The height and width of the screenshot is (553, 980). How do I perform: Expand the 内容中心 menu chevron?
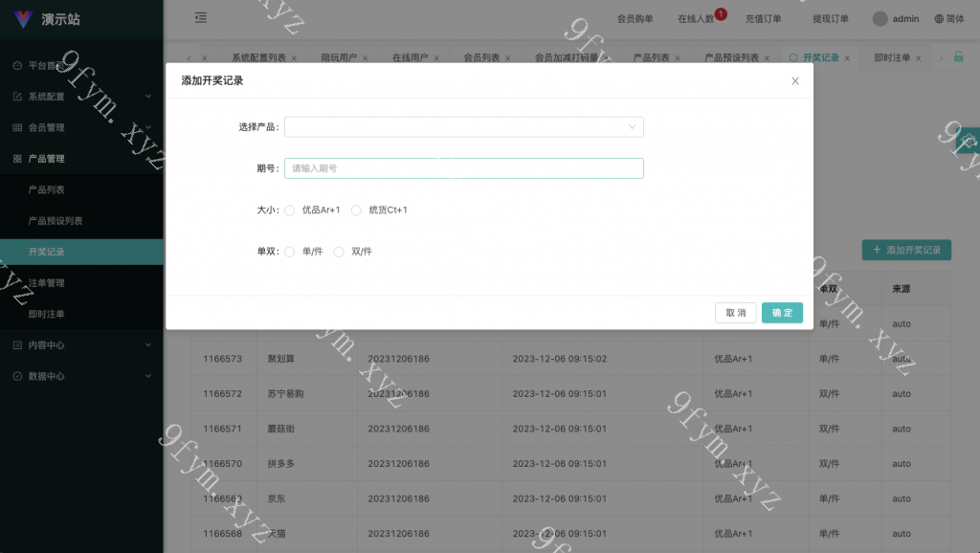148,345
